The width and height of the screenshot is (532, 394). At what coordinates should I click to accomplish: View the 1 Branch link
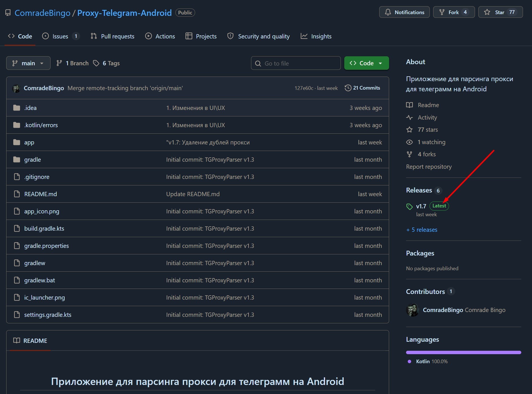click(73, 63)
